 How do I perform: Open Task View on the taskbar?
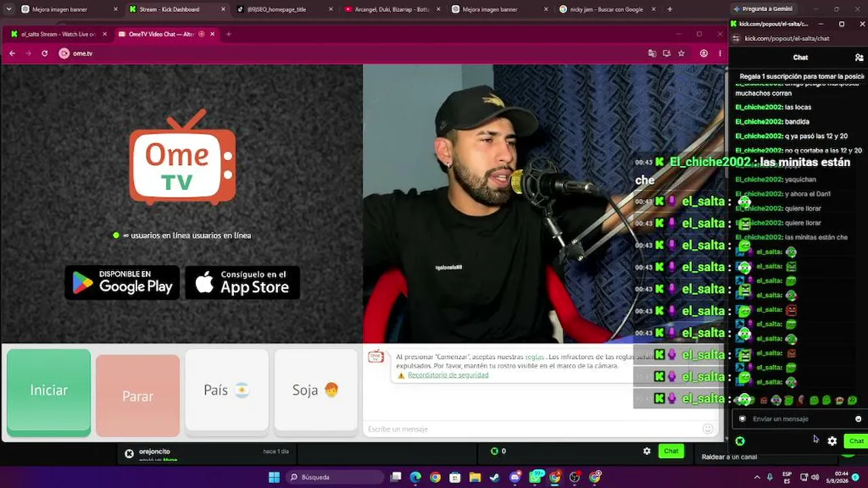(396, 477)
